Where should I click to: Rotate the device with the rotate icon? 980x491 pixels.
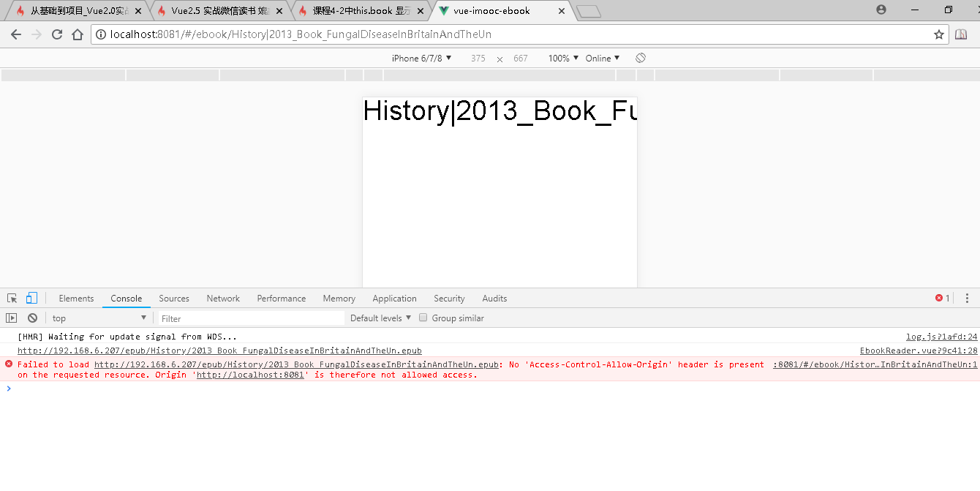pos(641,58)
